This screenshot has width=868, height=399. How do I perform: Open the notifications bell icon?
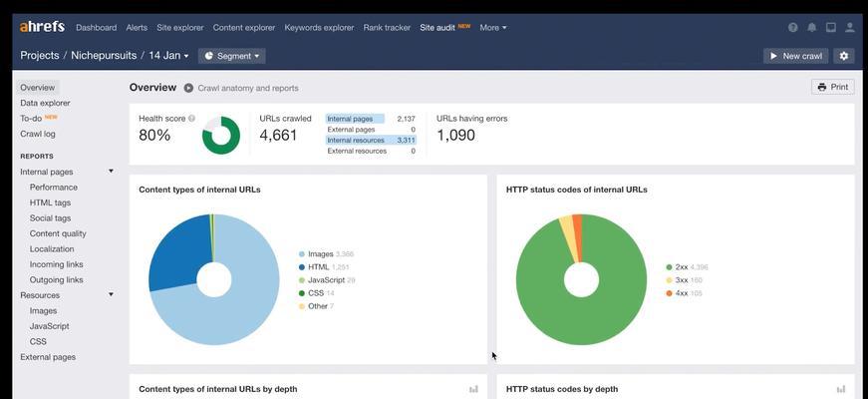pos(811,27)
